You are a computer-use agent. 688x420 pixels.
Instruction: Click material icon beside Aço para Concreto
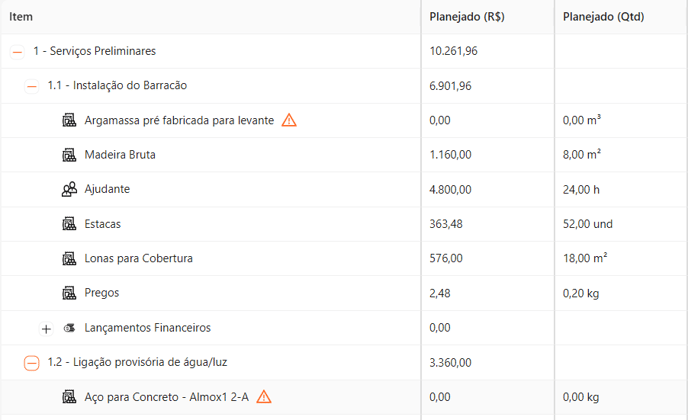tap(69, 397)
